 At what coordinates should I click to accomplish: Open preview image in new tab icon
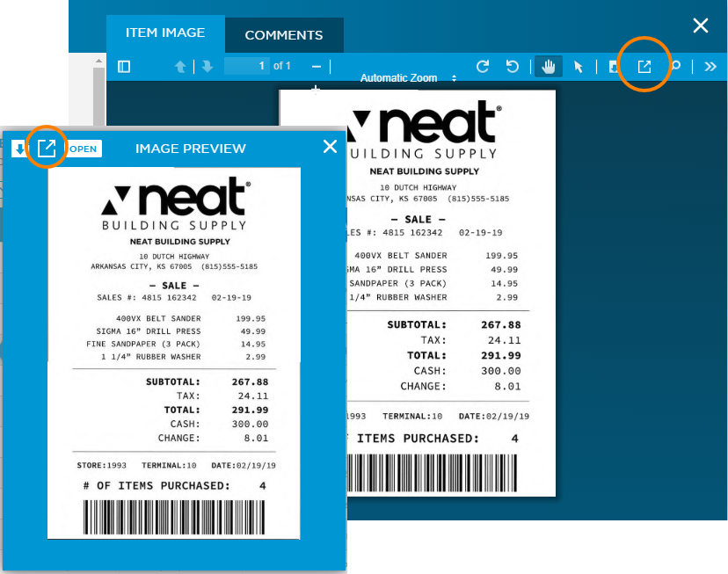pyautogui.click(x=47, y=149)
